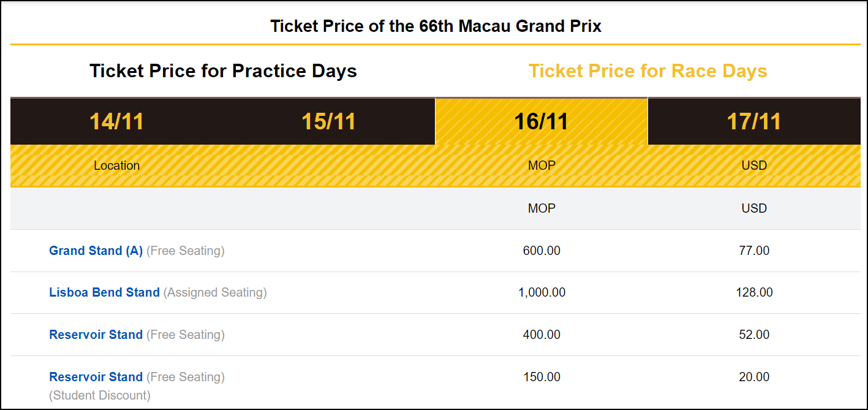Click the 52.00 USD Reservoir price
The width and height of the screenshot is (868, 410).
(754, 335)
